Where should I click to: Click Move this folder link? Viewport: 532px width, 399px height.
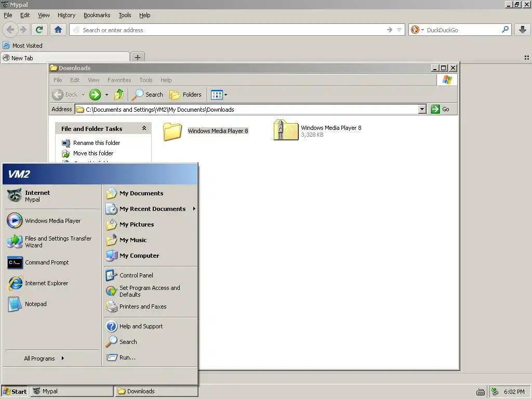coord(94,153)
